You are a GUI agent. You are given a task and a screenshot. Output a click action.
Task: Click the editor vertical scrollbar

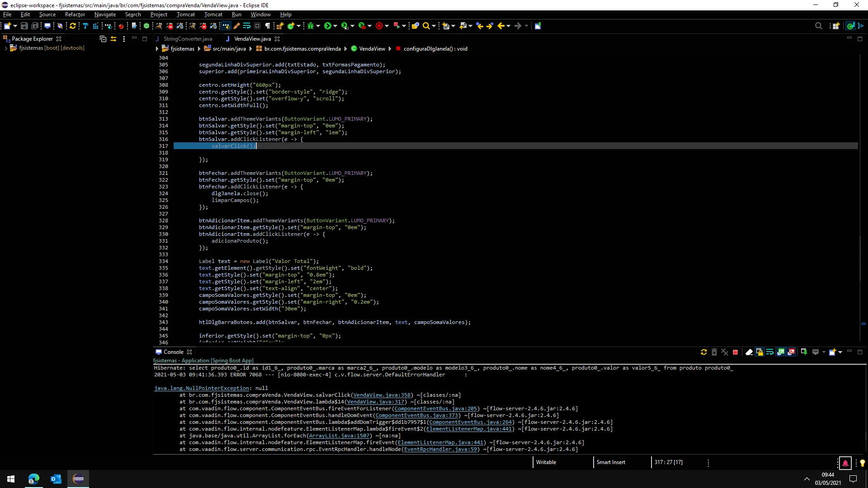pos(860,258)
